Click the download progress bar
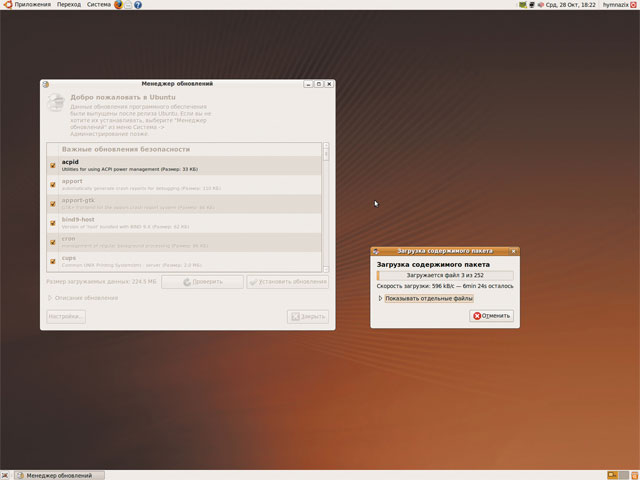Screen dimensions: 640x480 (x=445, y=276)
